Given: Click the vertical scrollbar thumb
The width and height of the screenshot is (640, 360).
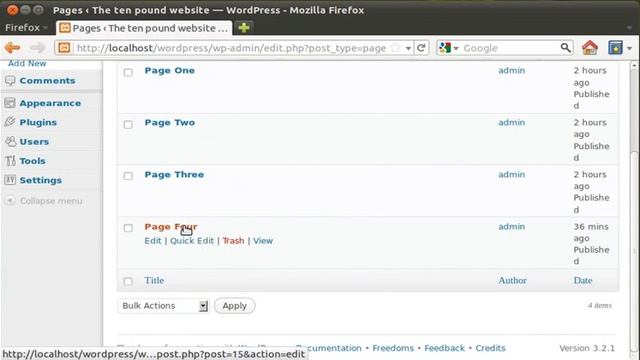Looking at the screenshot, I should pyautogui.click(x=635, y=250).
